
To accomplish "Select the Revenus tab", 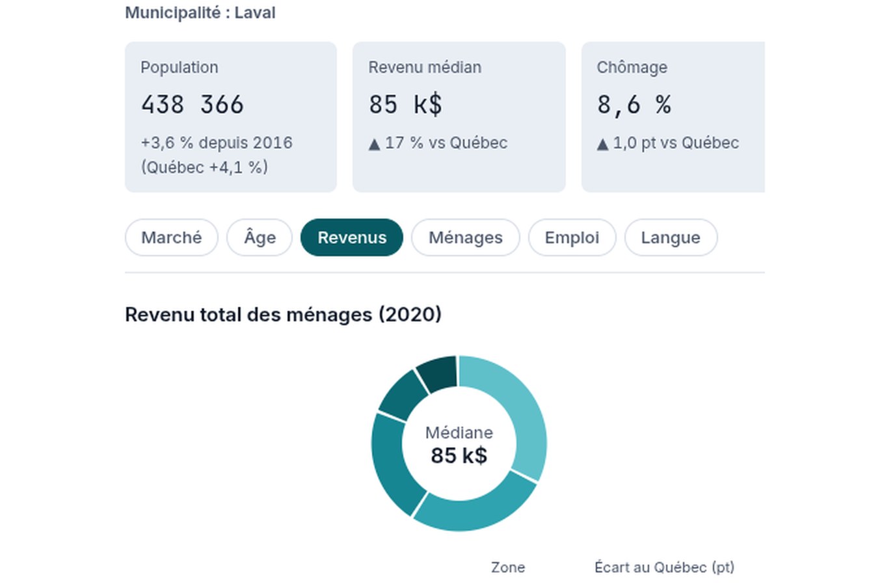I will pos(352,237).
